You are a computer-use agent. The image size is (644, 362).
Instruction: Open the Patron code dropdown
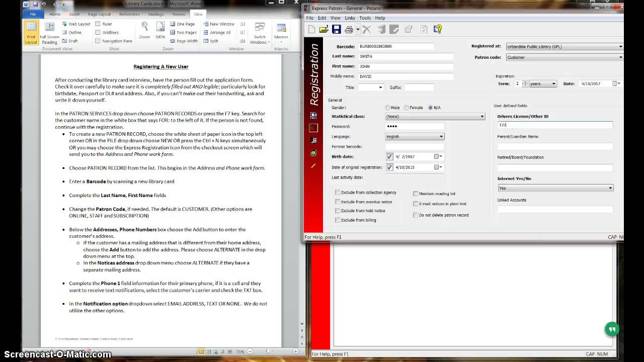click(564, 57)
